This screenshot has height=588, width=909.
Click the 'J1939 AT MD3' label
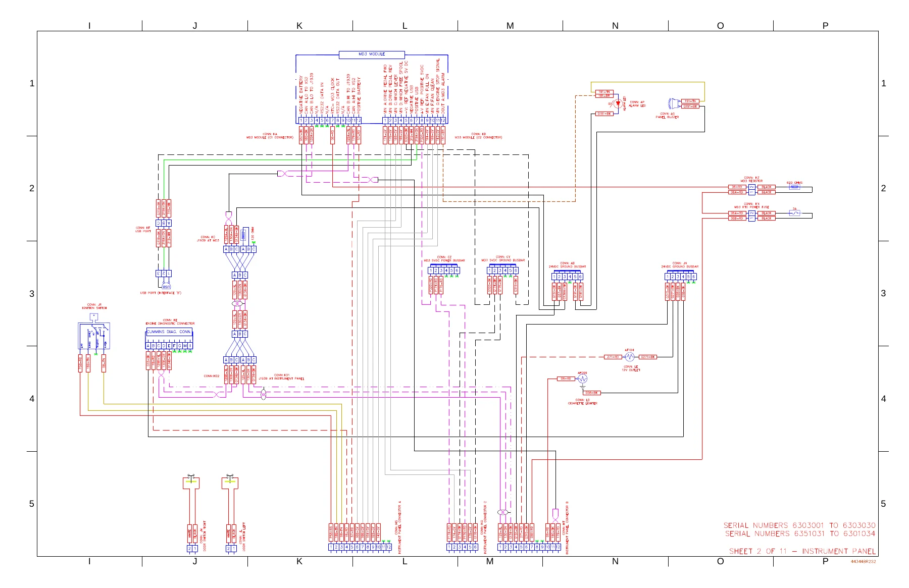click(208, 241)
